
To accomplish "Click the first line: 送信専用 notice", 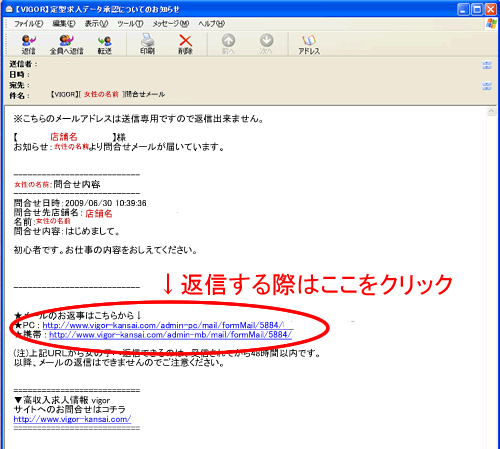I will (x=139, y=119).
